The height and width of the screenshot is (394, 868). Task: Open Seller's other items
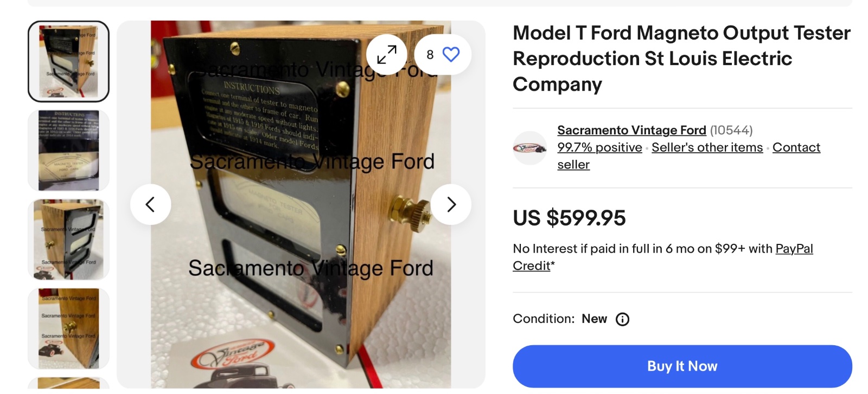pos(707,147)
